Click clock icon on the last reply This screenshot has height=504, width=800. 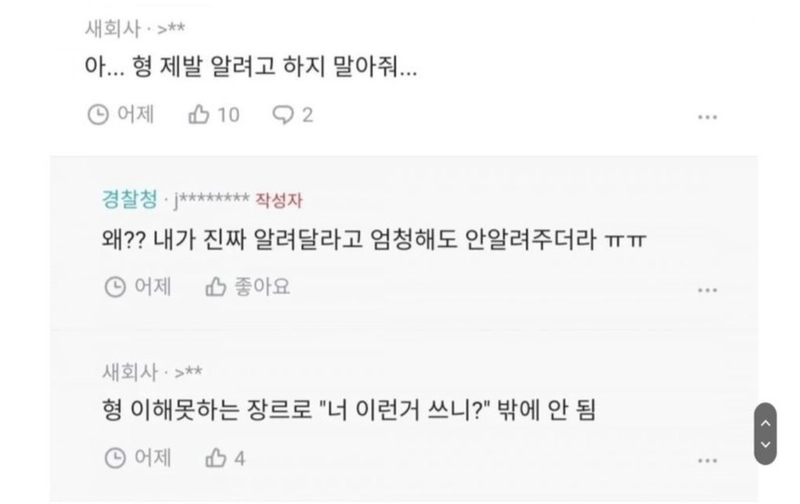tap(115, 458)
